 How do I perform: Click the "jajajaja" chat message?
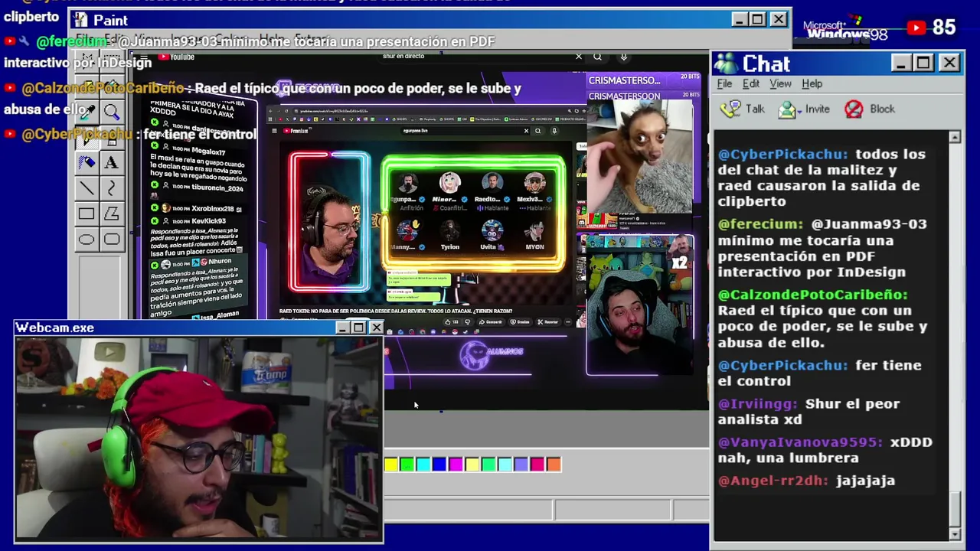pyautogui.click(x=866, y=481)
